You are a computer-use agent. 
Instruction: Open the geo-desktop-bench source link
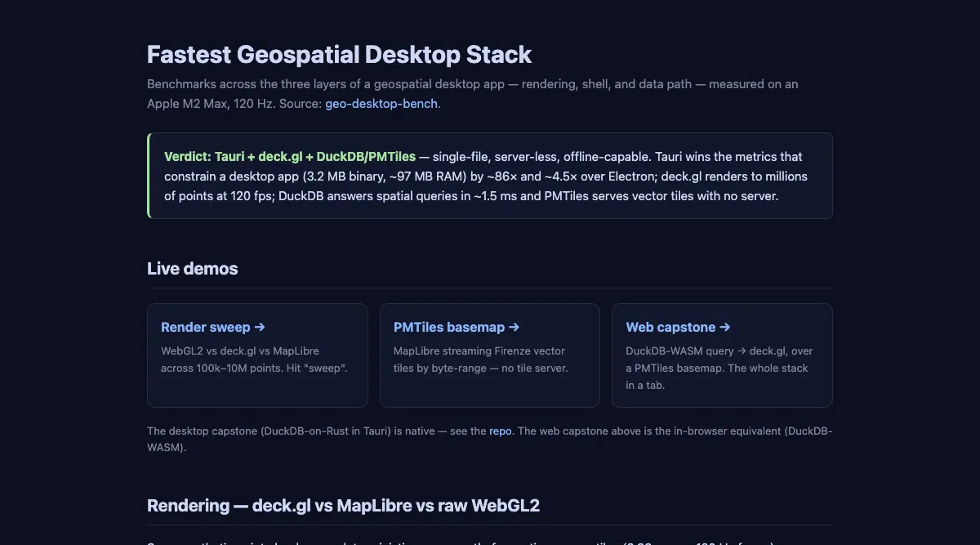pyautogui.click(x=381, y=104)
